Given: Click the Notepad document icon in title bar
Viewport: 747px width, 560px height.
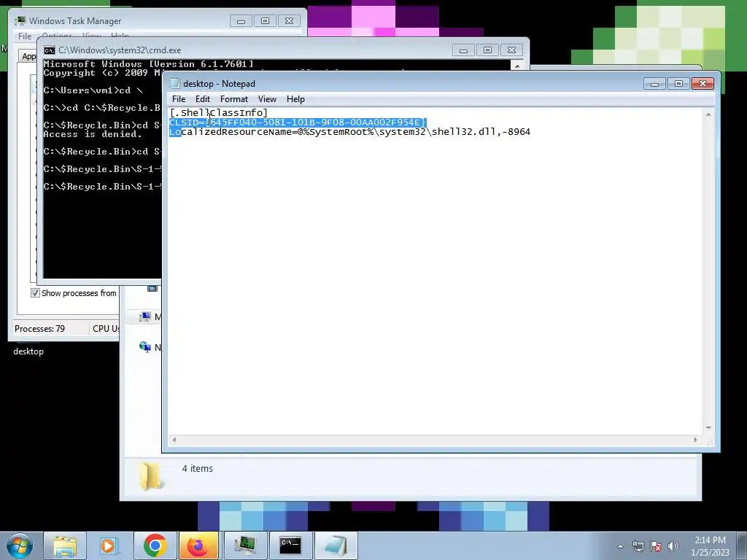Looking at the screenshot, I should click(x=175, y=84).
